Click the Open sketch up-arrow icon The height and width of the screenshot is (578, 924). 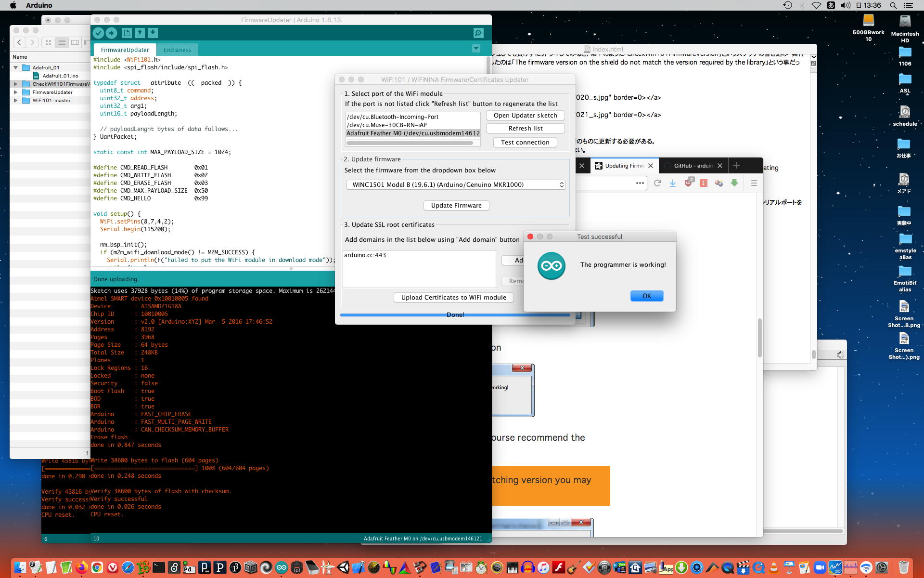coord(140,33)
